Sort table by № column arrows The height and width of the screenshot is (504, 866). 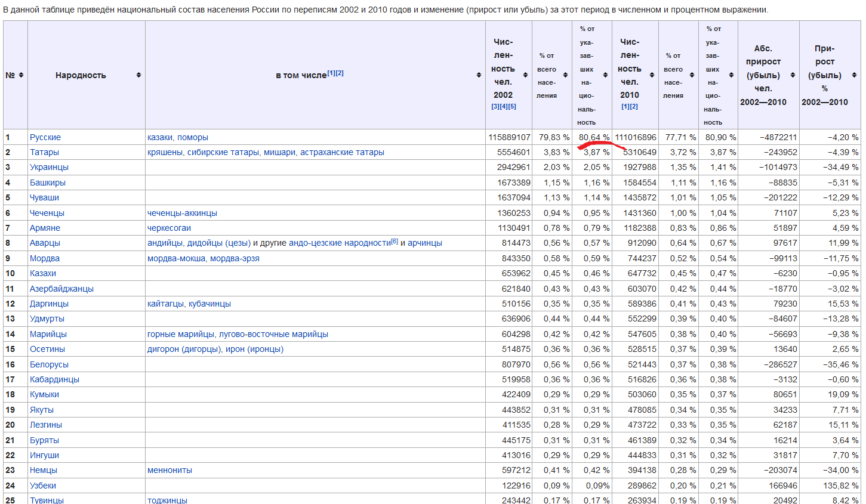21,75
